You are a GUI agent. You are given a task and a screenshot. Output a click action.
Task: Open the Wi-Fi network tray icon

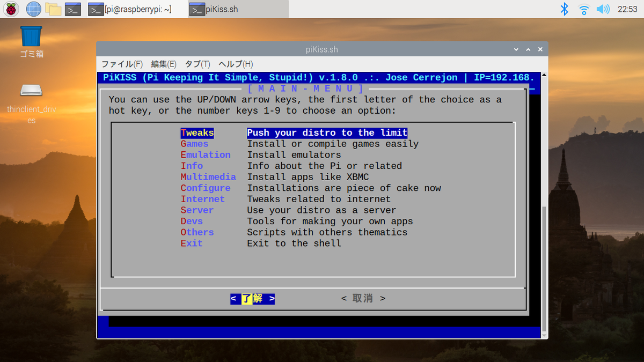[x=584, y=9]
